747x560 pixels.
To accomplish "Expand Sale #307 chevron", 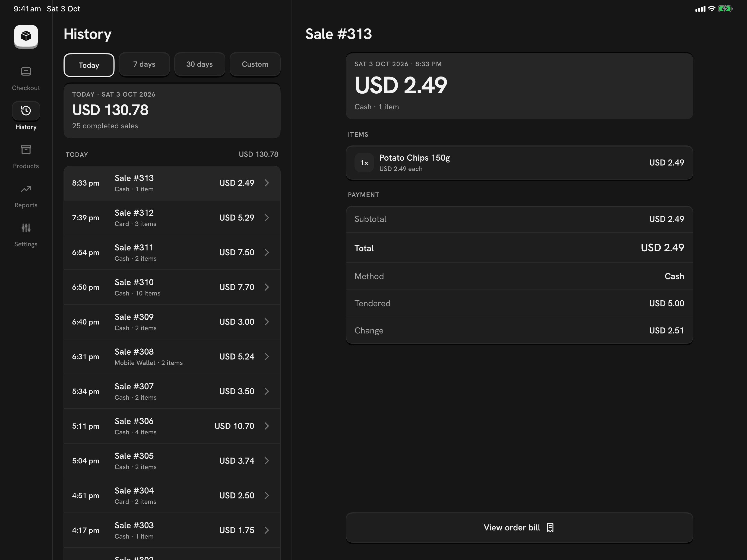I will 267,392.
